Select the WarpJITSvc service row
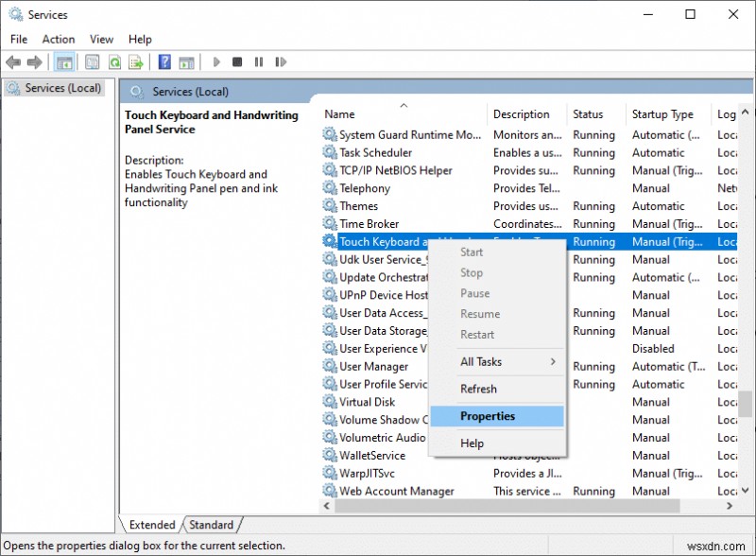Screen dimensions: 756x556 click(x=369, y=473)
